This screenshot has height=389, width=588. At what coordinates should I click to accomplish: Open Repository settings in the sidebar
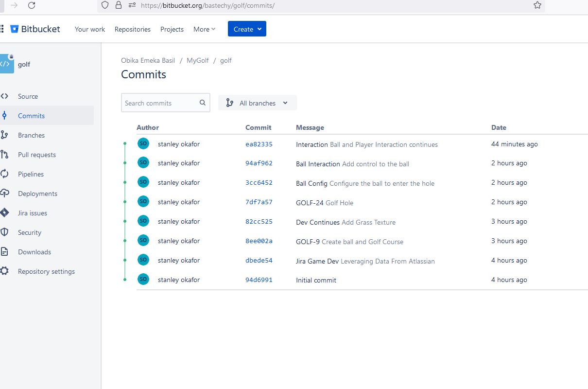pos(47,271)
